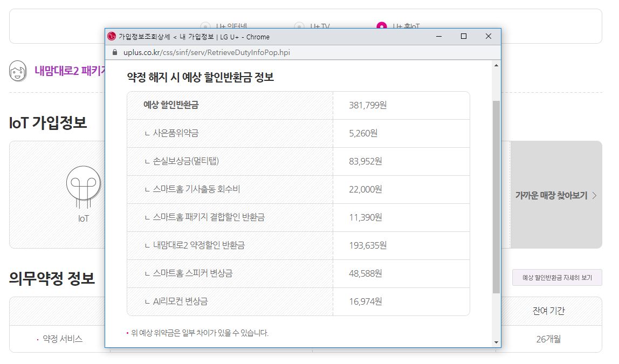Select the U+ TV radio button

299,26
